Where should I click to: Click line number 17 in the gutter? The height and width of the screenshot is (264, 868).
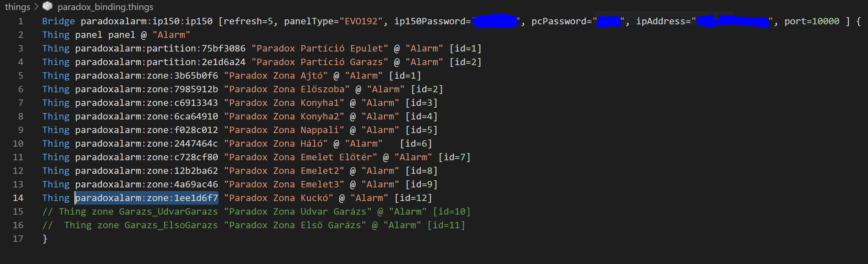pos(18,239)
